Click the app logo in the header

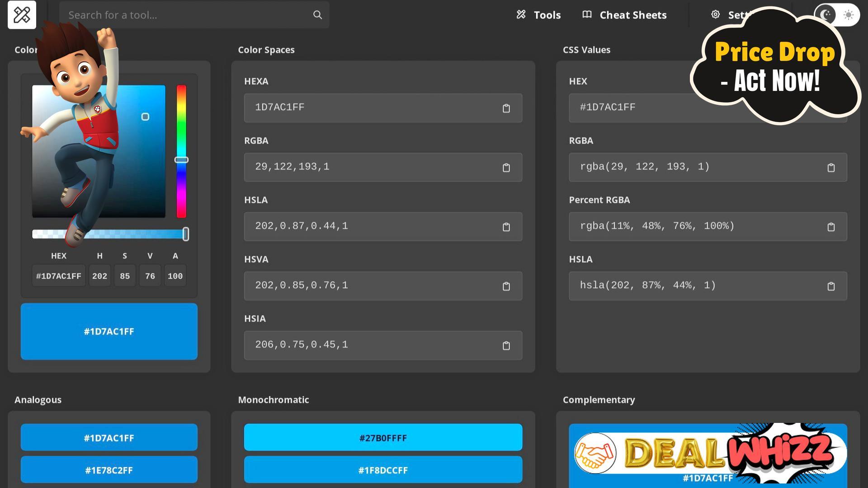22,15
